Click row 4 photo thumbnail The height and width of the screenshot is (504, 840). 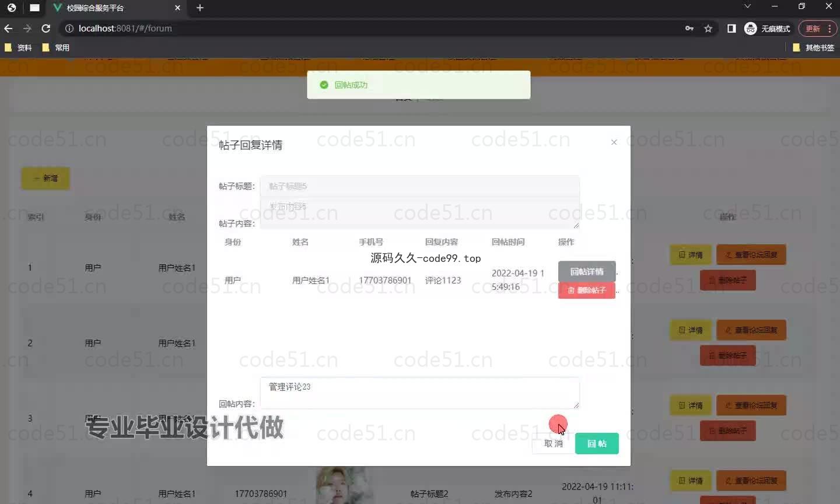coord(344,485)
